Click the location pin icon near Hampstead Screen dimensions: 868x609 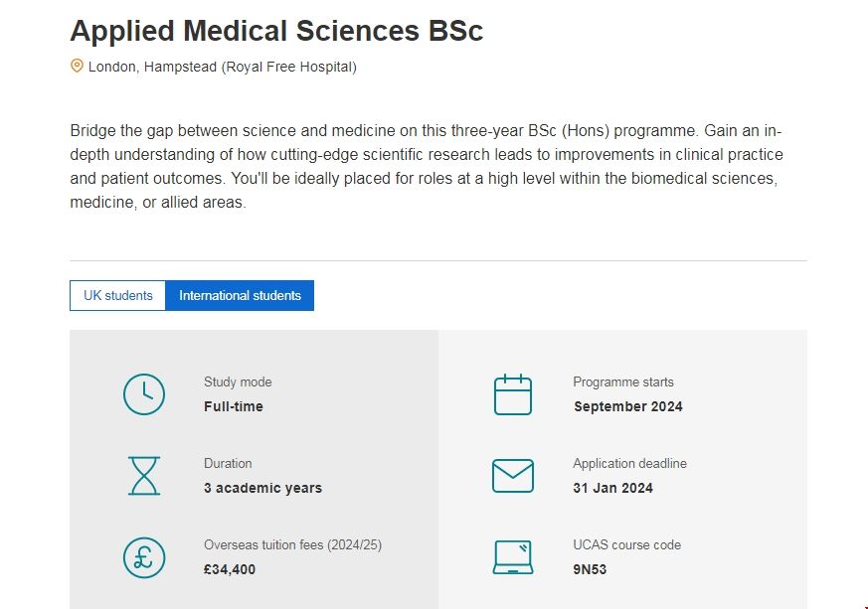click(76, 67)
